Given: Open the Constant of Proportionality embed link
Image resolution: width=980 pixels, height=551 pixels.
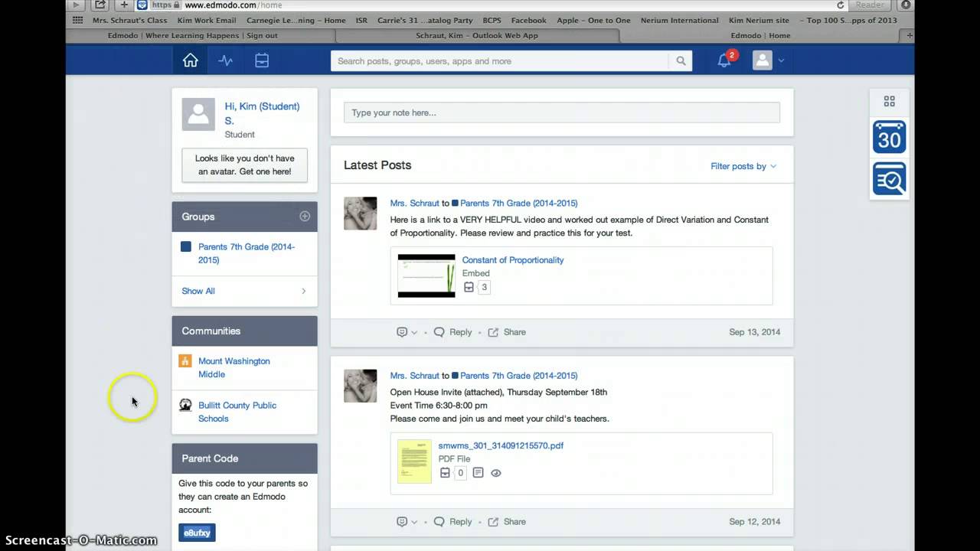Looking at the screenshot, I should tap(513, 260).
